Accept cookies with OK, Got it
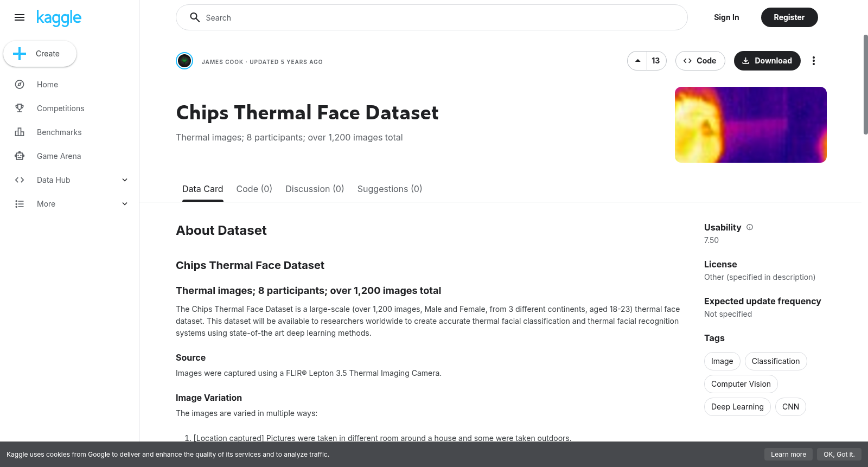This screenshot has height=467, width=868. [839, 455]
